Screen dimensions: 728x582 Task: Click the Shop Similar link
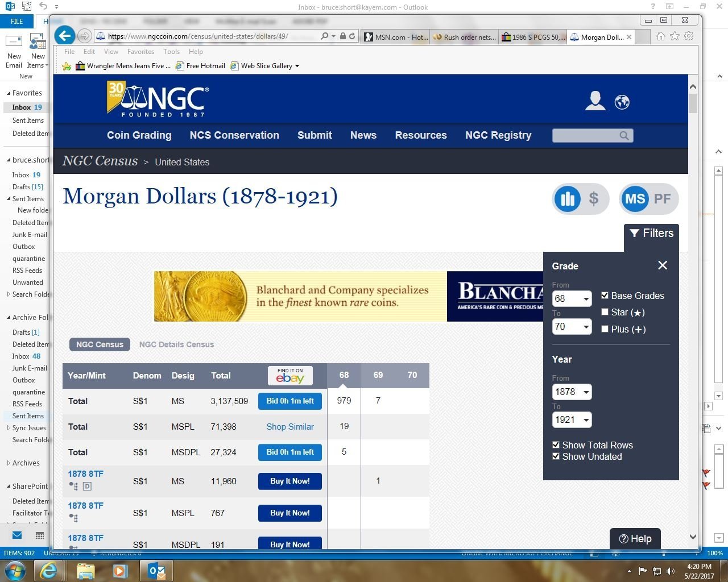pos(290,427)
